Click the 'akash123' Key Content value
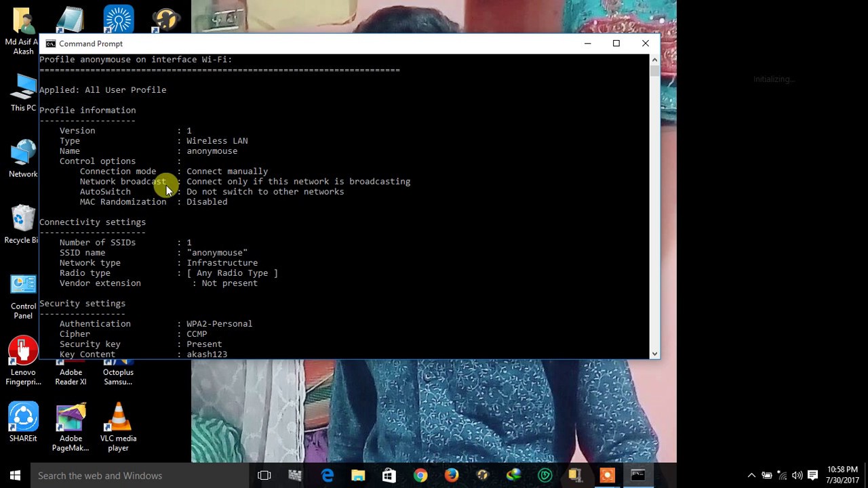Image resolution: width=868 pixels, height=488 pixels. 207,354
